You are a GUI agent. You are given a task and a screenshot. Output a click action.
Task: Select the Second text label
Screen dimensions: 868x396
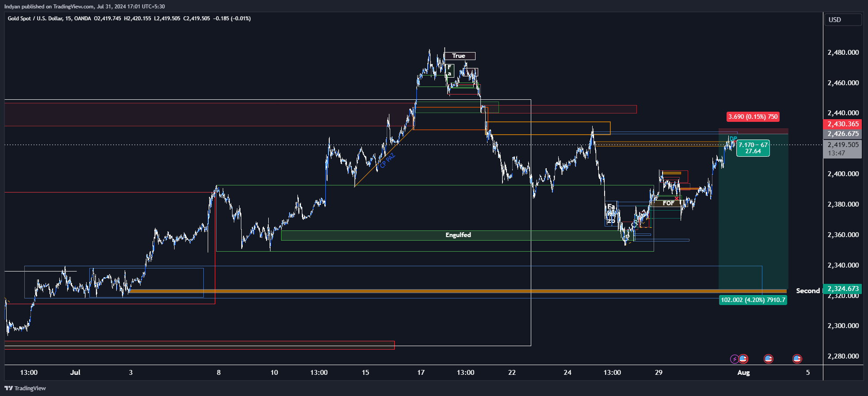click(808, 290)
